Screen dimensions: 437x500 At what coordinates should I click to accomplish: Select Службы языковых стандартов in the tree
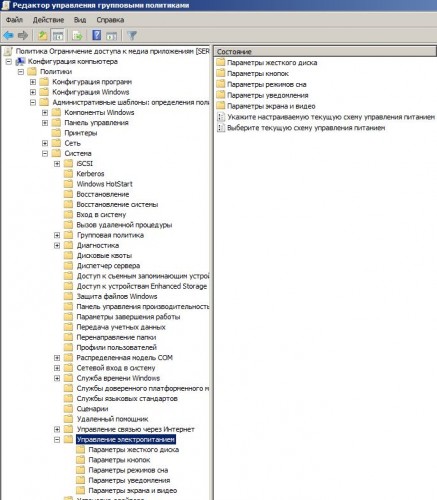[x=127, y=399]
